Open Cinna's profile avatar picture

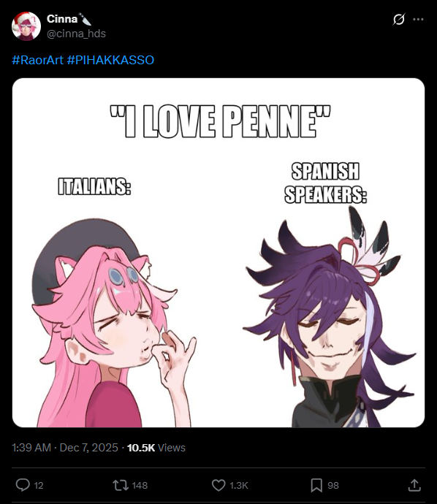(x=26, y=26)
